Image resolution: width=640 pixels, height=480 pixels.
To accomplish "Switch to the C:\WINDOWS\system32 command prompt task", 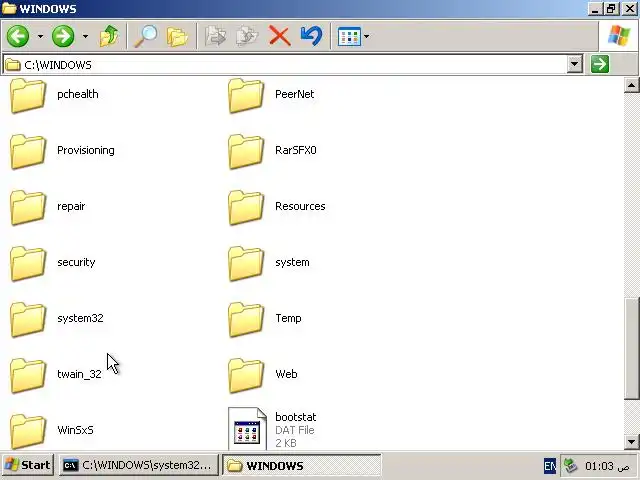I will pos(138,465).
